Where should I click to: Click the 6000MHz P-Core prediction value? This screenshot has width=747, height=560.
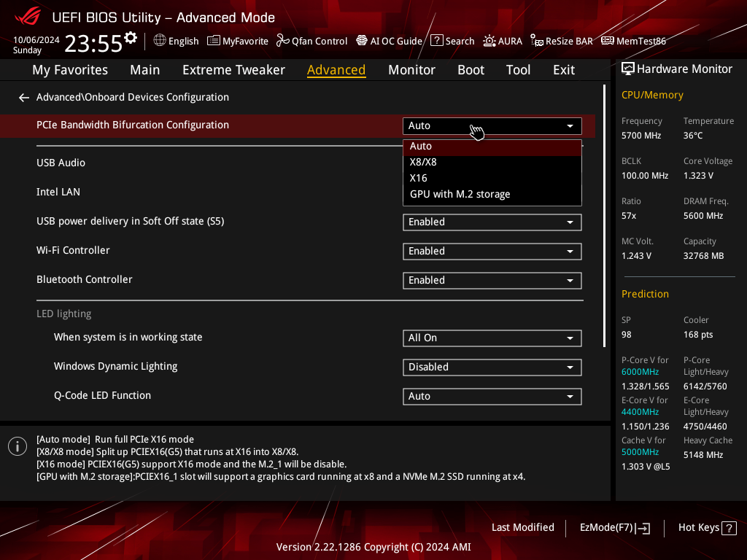tap(640, 372)
